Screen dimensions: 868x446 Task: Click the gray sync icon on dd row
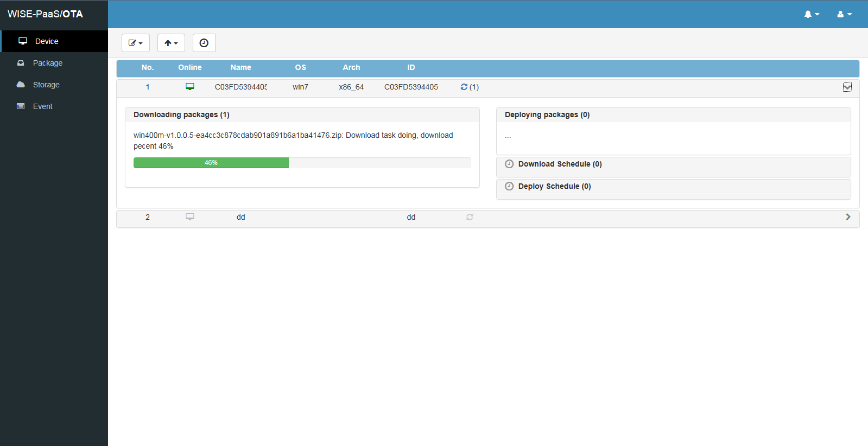[x=470, y=217]
